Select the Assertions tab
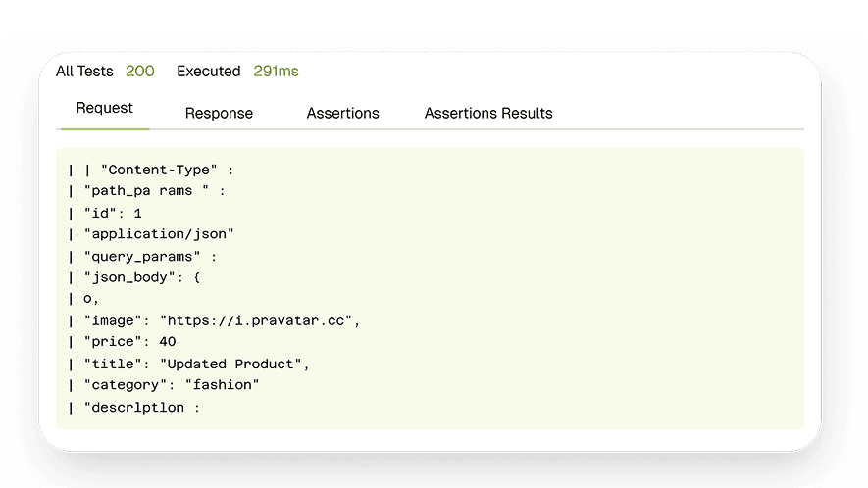The image size is (868, 488). point(342,114)
